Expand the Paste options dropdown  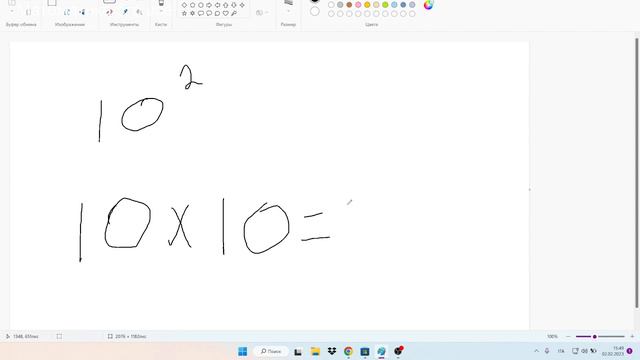(x=12, y=12)
